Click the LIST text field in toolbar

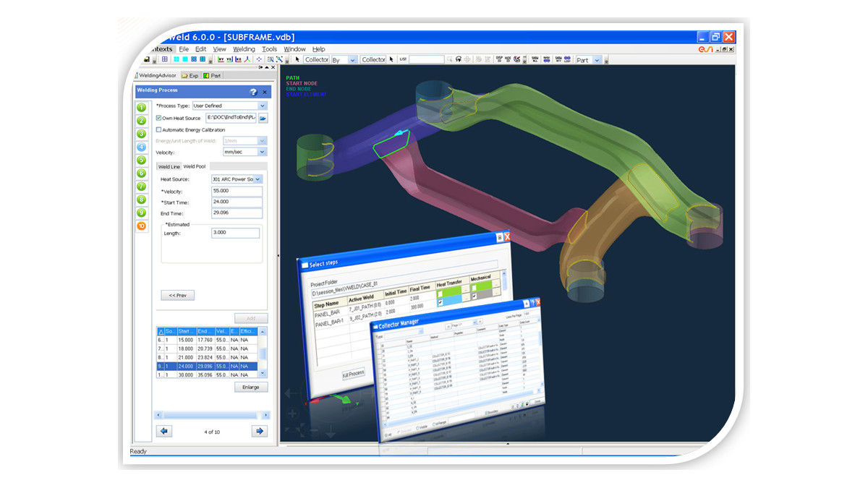426,60
